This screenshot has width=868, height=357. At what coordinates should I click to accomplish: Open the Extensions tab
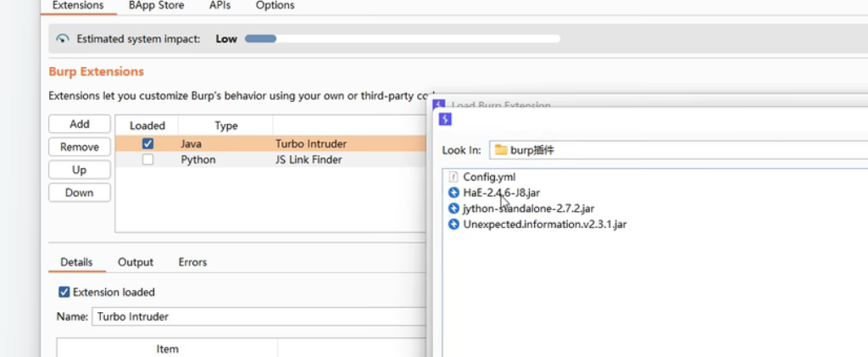point(78,6)
